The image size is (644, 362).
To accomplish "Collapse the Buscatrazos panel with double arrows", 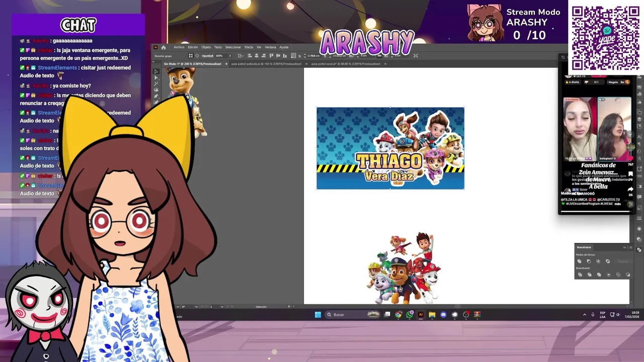I will pos(624,247).
